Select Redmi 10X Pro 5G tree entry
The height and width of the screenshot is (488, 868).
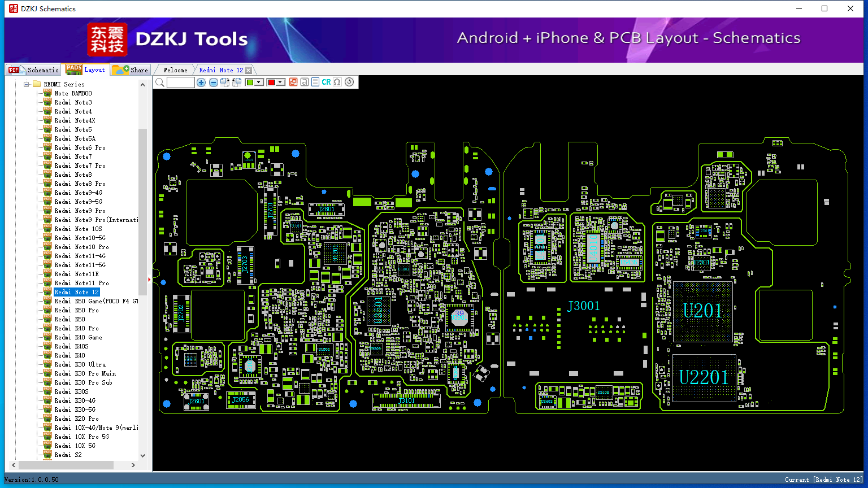[81, 437]
